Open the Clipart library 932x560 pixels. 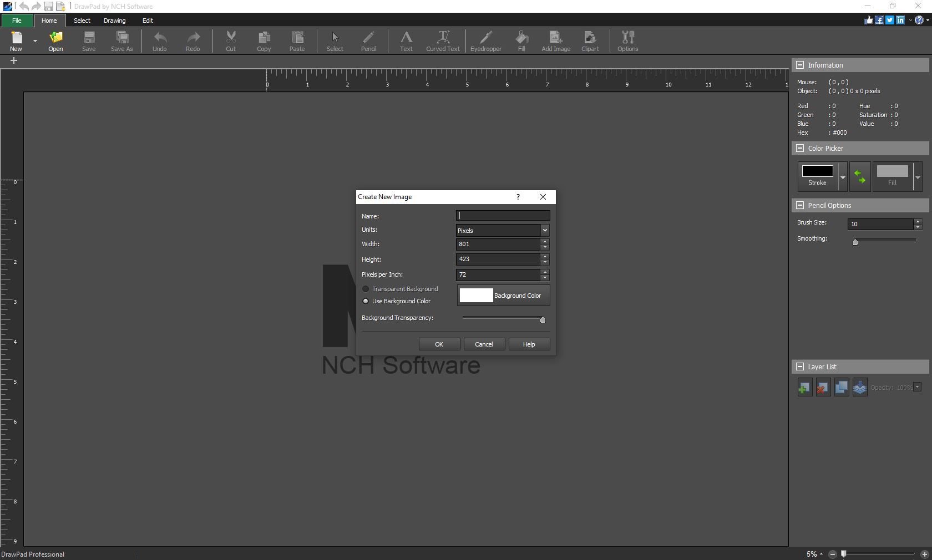pyautogui.click(x=590, y=41)
